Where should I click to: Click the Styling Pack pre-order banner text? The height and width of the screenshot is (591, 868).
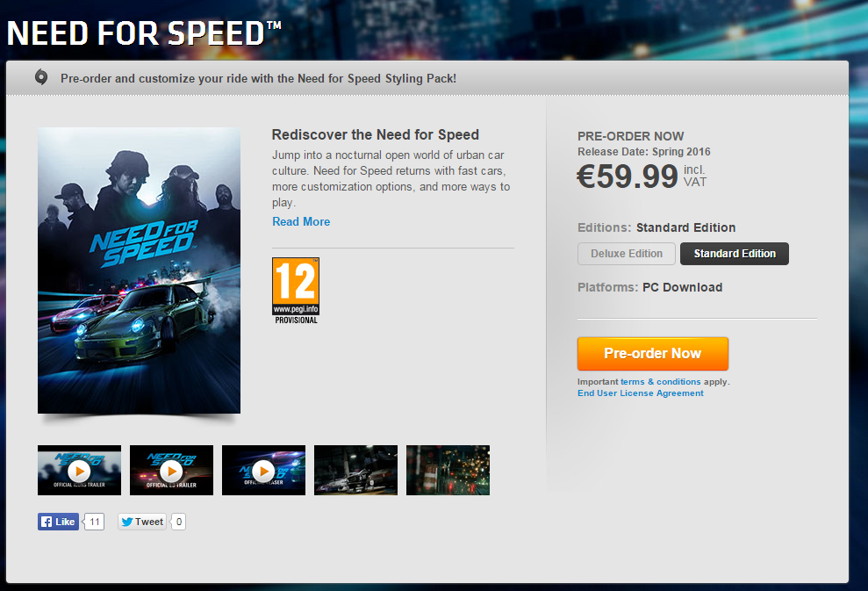259,79
